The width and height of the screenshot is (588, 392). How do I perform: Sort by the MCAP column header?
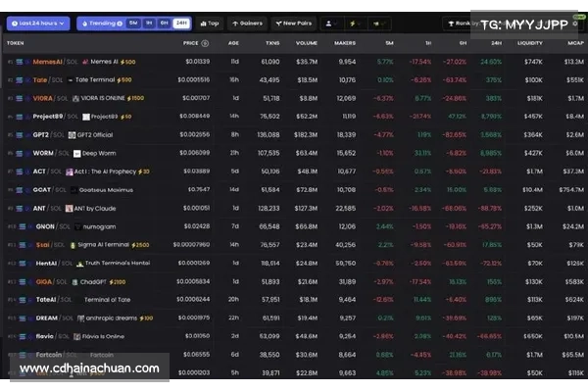(575, 43)
